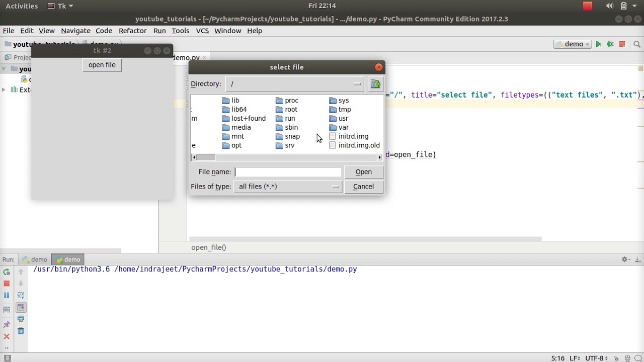Pin the Run tab
The width and height of the screenshot is (644, 362).
click(x=7, y=325)
